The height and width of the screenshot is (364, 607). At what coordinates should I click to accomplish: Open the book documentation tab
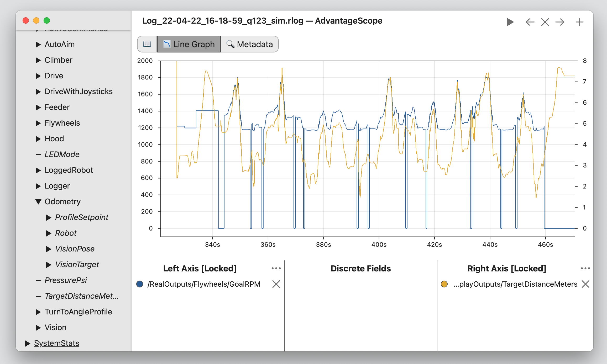(x=147, y=44)
